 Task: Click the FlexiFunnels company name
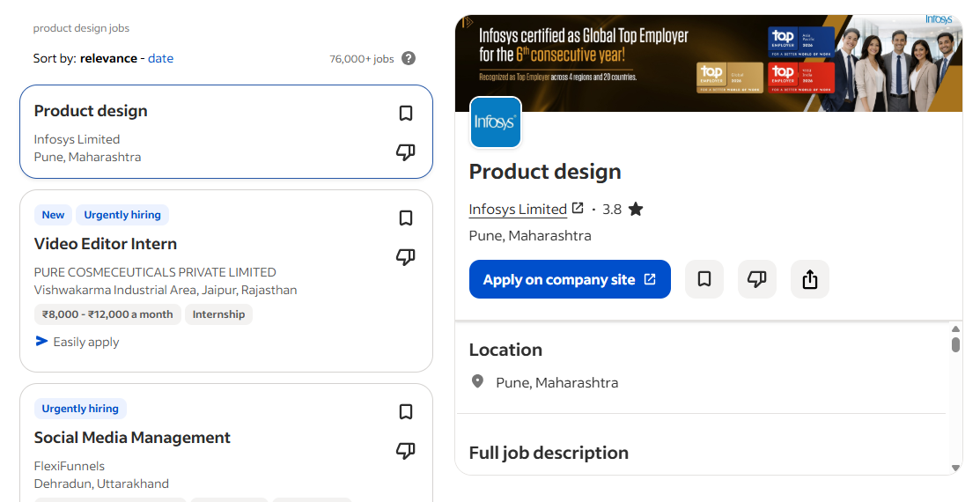pyautogui.click(x=70, y=466)
